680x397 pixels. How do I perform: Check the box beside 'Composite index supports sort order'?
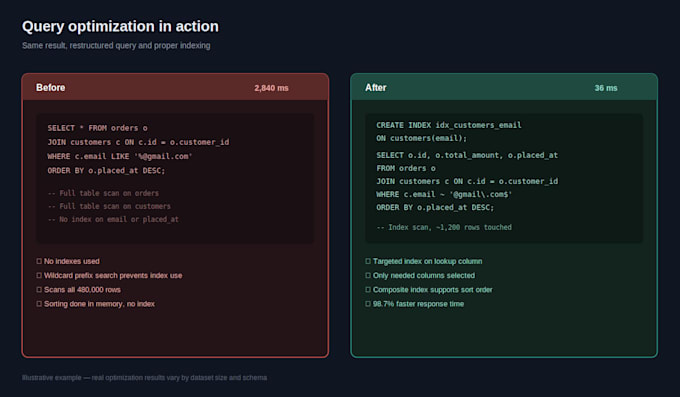368,289
